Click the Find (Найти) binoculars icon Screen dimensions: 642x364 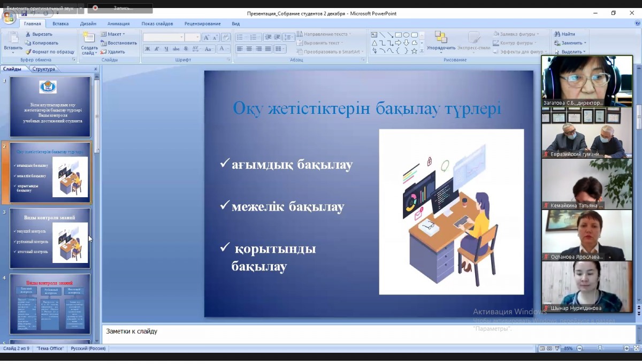pos(557,34)
